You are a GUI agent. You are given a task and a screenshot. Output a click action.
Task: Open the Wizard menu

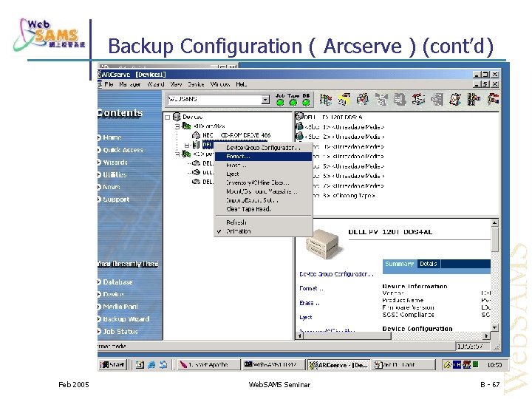coord(155,84)
